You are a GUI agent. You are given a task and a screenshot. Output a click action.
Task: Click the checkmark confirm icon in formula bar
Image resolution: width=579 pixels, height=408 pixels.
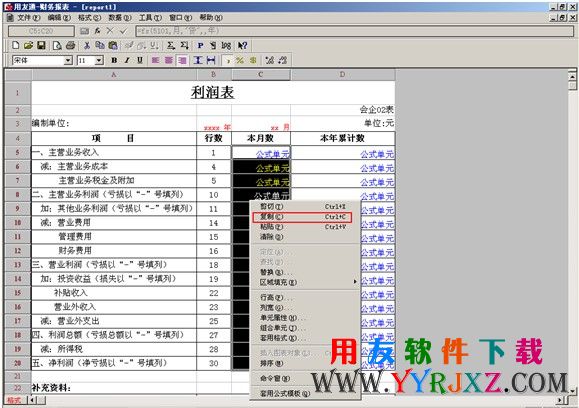click(123, 31)
